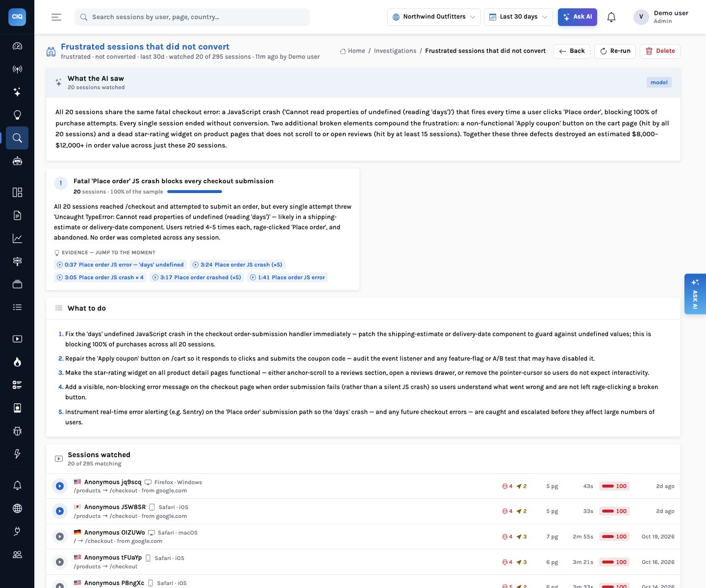Play the Anonymous OIZUWo session
The height and width of the screenshot is (588, 706).
coord(60,537)
